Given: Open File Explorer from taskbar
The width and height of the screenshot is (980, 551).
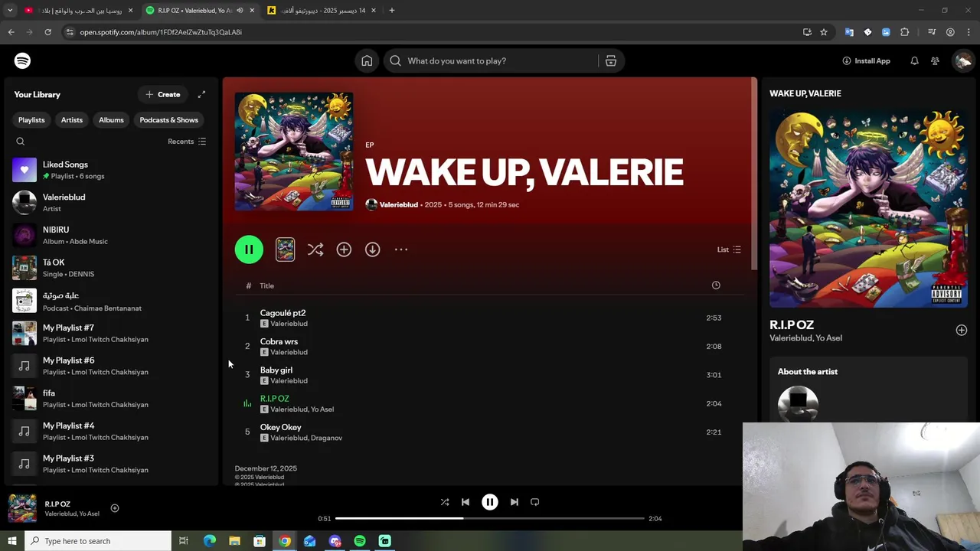Looking at the screenshot, I should pyautogui.click(x=234, y=541).
